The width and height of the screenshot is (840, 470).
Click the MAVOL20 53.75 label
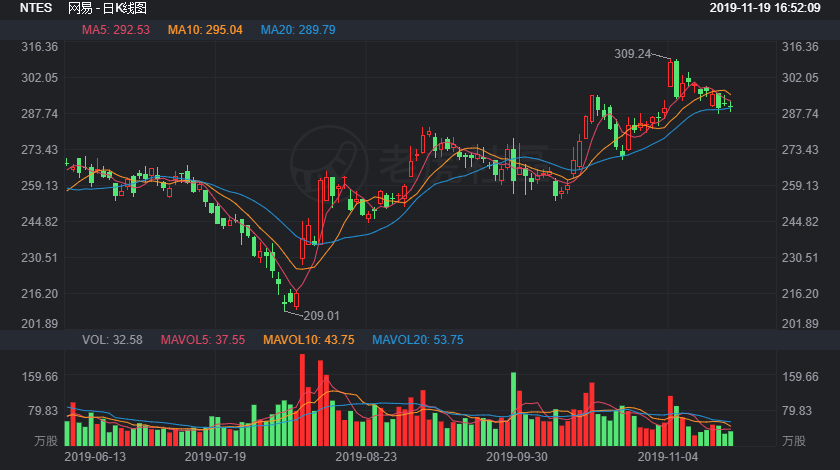coord(418,340)
